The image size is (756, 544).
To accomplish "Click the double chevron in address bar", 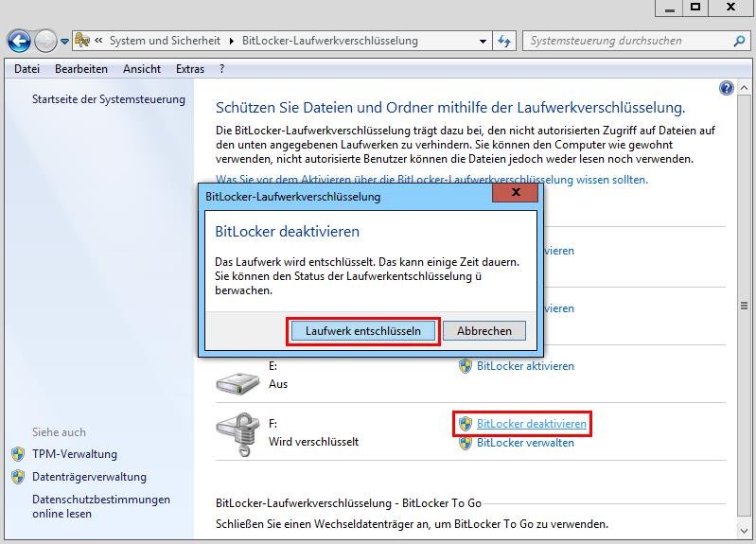I will [98, 41].
